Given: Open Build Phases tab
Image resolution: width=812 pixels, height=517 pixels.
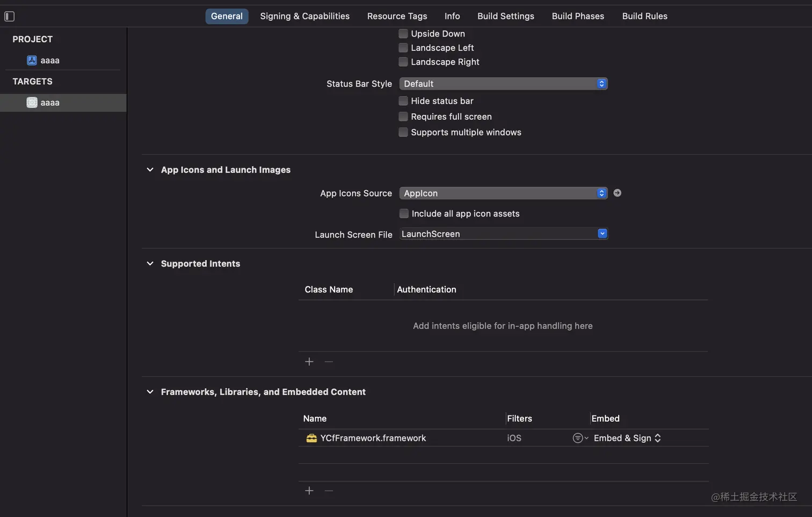Looking at the screenshot, I should coord(578,16).
